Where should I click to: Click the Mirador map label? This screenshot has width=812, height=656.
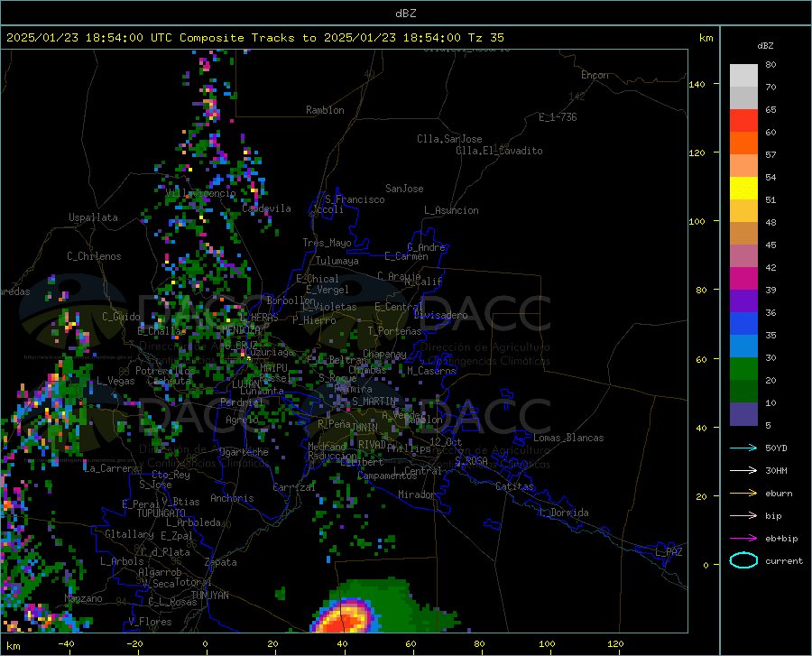(416, 494)
